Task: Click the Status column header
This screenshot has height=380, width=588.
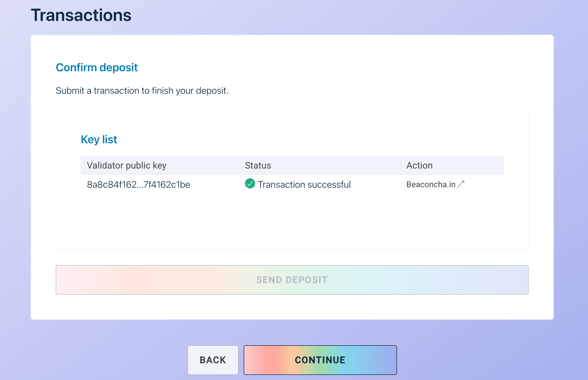Action: [x=258, y=165]
